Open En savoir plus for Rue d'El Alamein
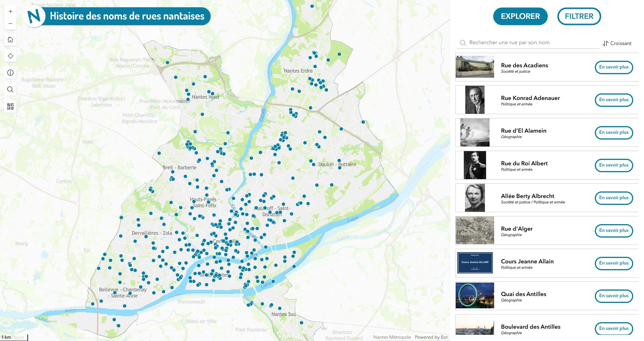 point(614,132)
